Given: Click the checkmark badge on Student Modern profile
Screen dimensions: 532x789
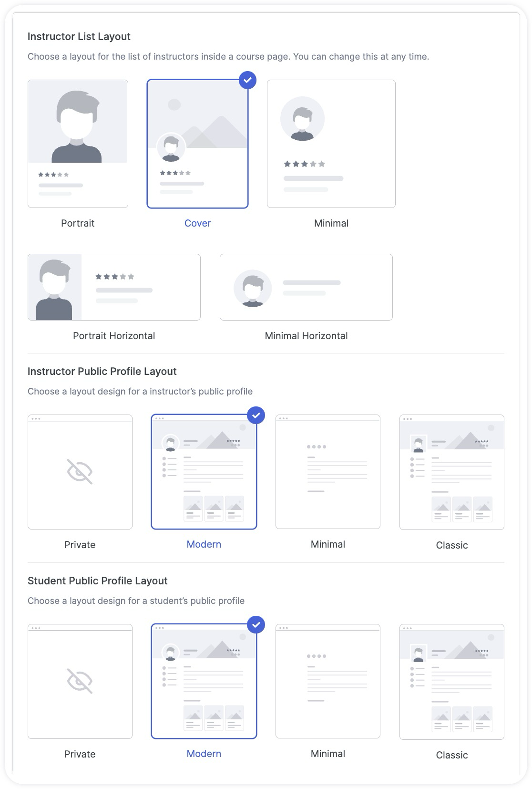Looking at the screenshot, I should (x=256, y=625).
